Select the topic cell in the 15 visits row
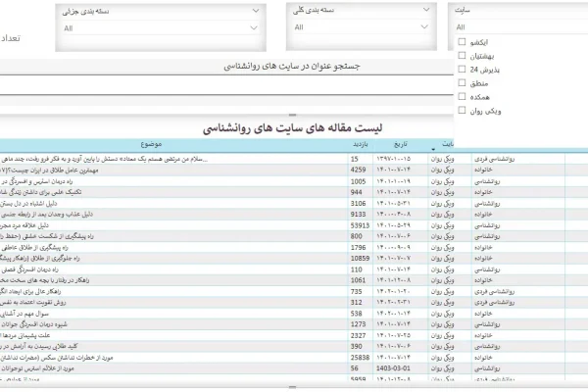This screenshot has width=588, height=392. click(173, 159)
